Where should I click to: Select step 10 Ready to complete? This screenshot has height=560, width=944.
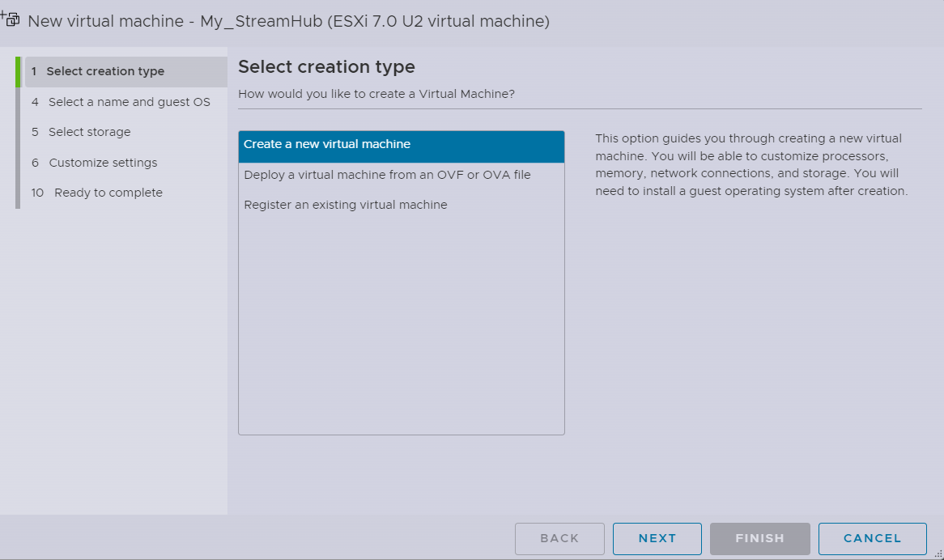point(108,193)
